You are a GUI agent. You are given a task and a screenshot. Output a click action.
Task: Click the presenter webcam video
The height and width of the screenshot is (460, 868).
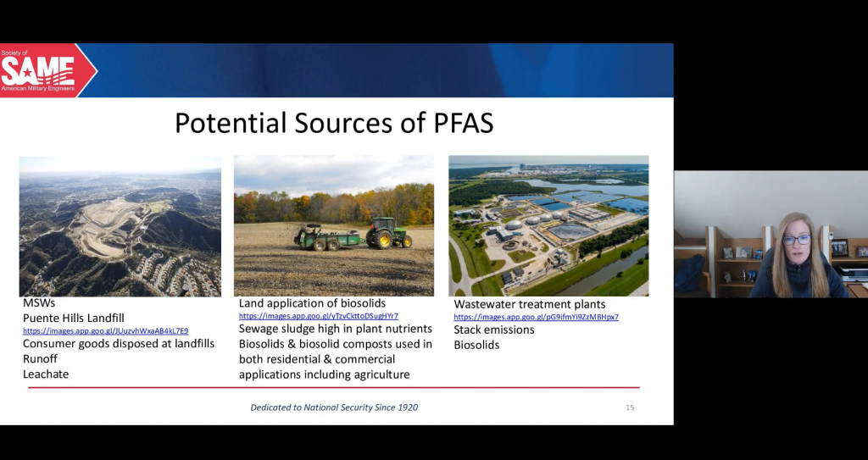[771, 235]
